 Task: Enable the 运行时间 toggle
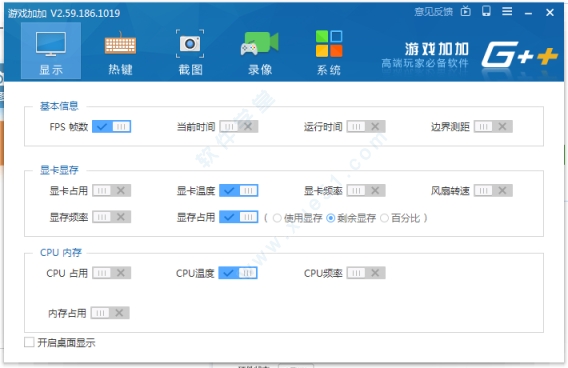coord(366,126)
